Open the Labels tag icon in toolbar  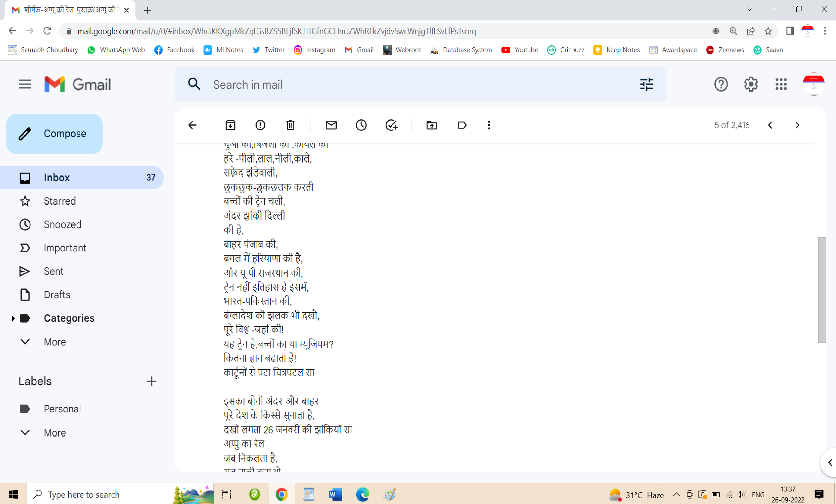[x=462, y=125]
